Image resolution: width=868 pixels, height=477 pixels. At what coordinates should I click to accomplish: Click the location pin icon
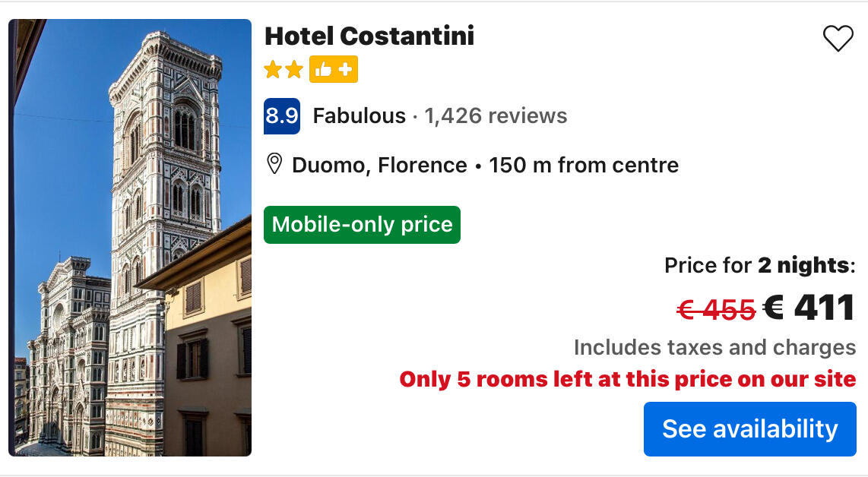274,164
